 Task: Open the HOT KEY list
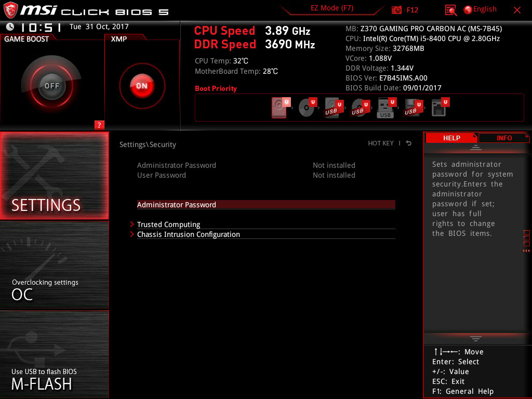[381, 143]
